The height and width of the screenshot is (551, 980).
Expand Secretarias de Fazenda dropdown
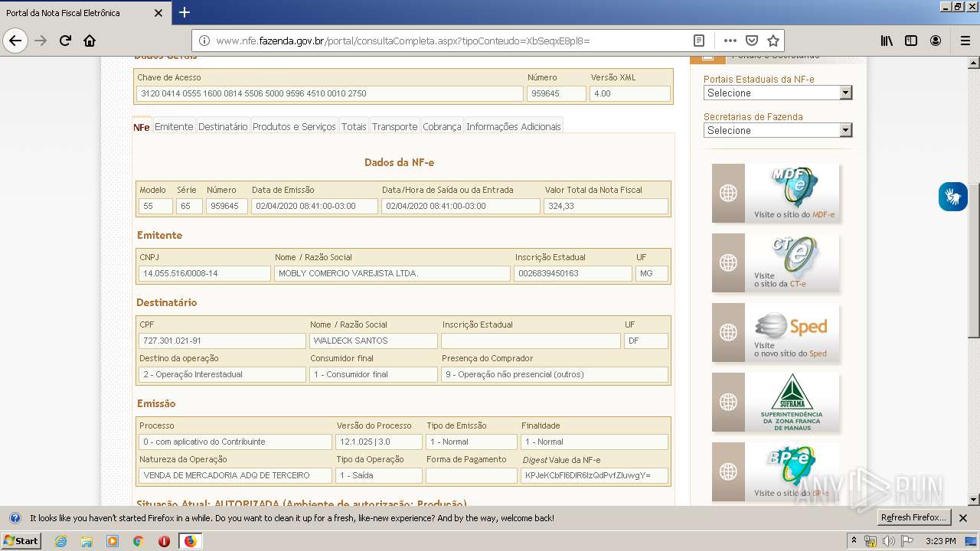(x=778, y=130)
